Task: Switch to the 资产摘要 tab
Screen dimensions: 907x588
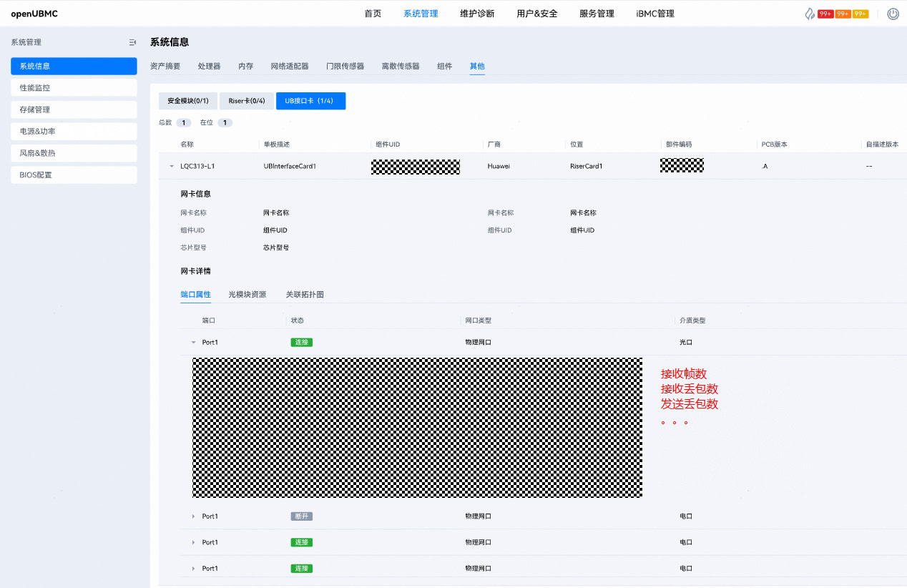Action: tap(165, 66)
